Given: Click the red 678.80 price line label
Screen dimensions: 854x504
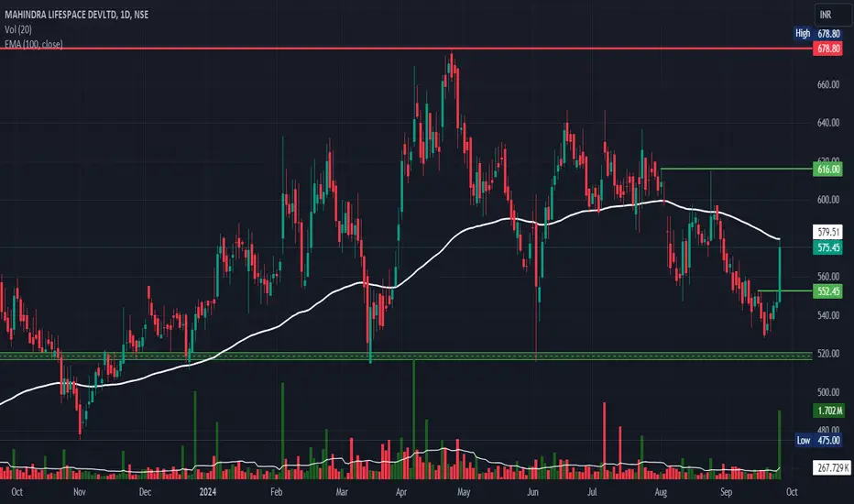Looking at the screenshot, I should point(828,49).
